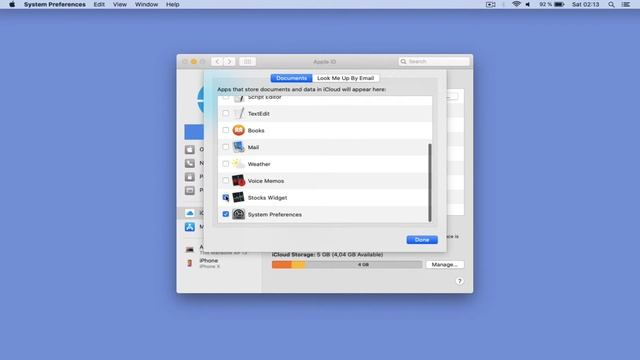The width and height of the screenshot is (640, 360).
Task: Click the TextEdit app icon
Action: (238, 113)
